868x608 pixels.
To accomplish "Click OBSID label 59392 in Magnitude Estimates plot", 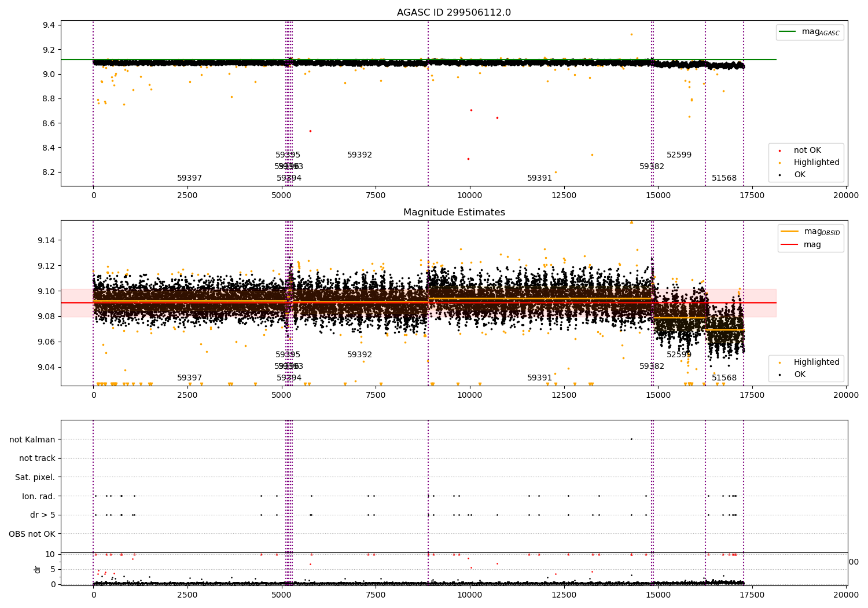I will tap(359, 355).
